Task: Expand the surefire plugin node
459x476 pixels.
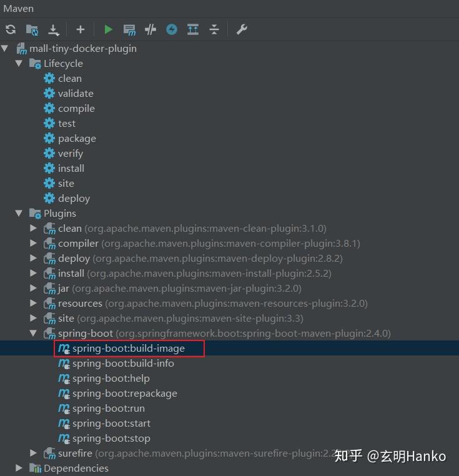Action: 33,454
